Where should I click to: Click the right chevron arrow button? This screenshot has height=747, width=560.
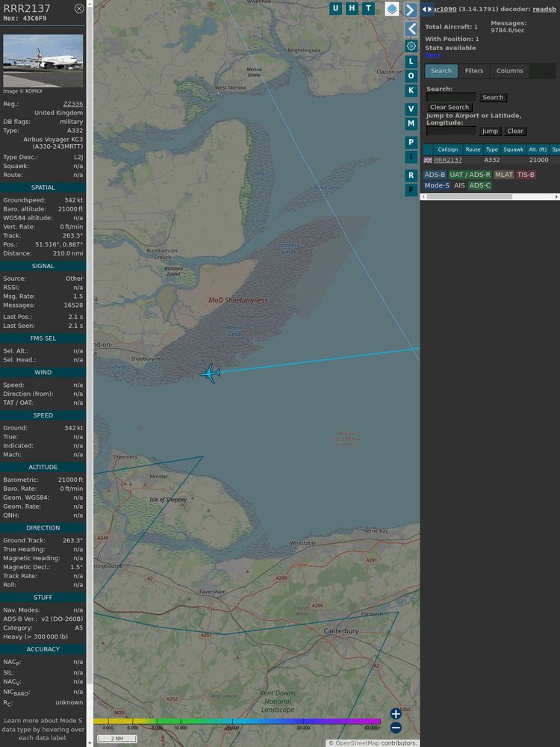(411, 10)
